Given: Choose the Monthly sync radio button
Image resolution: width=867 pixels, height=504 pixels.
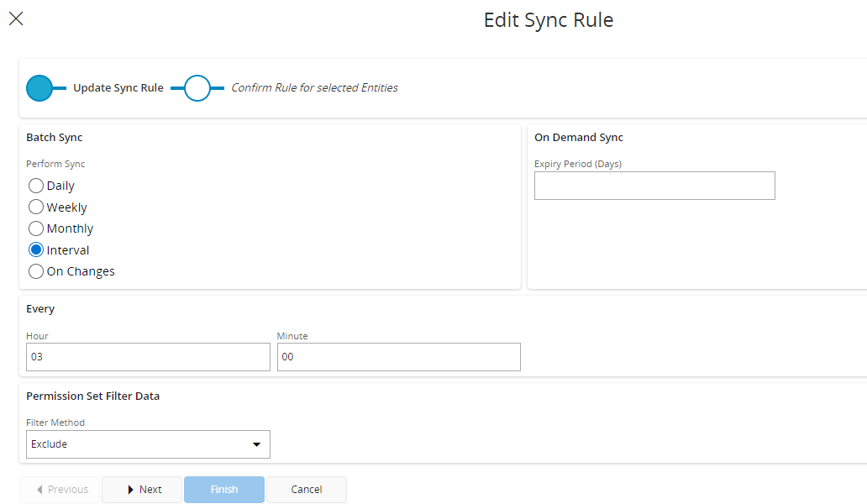Looking at the screenshot, I should (36, 228).
